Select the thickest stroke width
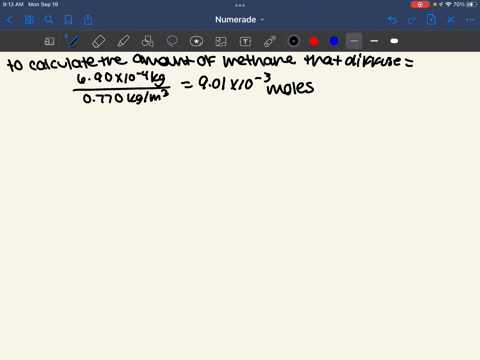Image resolution: width=480 pixels, height=360 pixels. coord(394,41)
